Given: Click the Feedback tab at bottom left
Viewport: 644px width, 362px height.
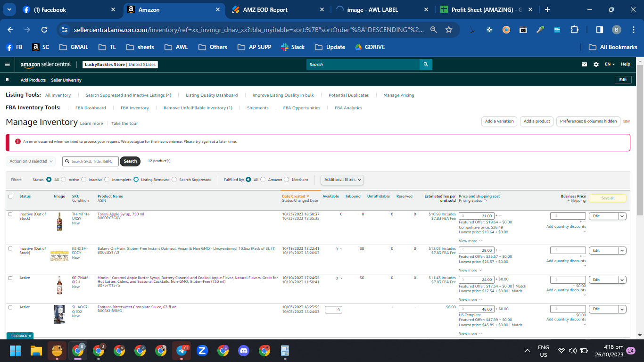Looking at the screenshot, I should click(20, 336).
